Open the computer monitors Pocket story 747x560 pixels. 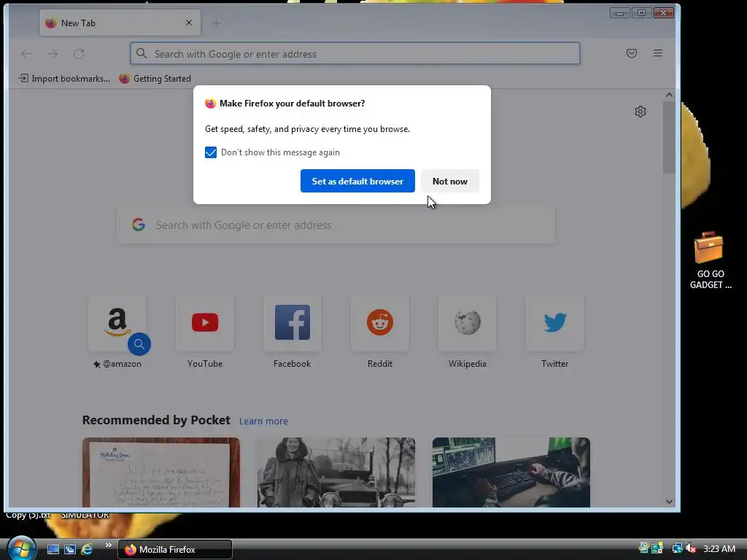click(511, 472)
